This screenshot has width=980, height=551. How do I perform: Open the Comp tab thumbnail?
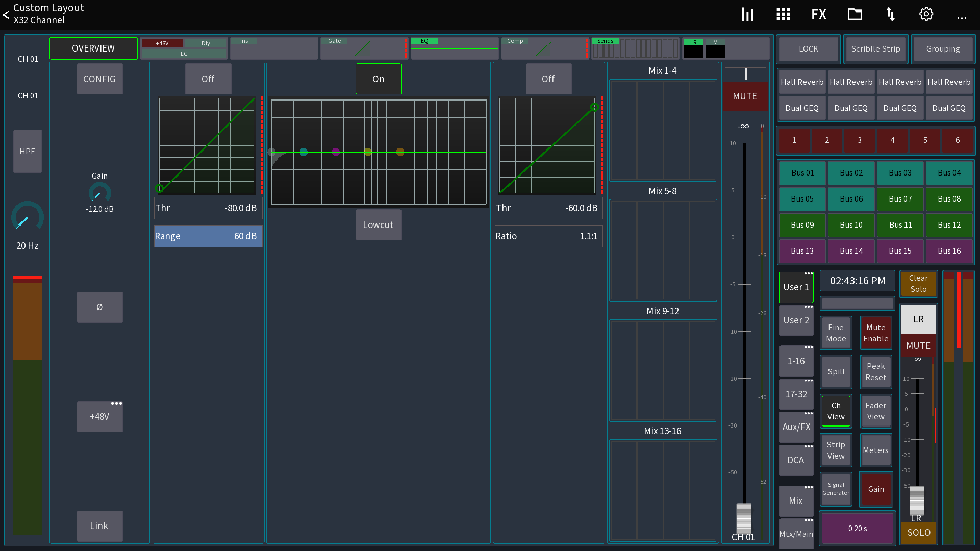pyautogui.click(x=545, y=48)
